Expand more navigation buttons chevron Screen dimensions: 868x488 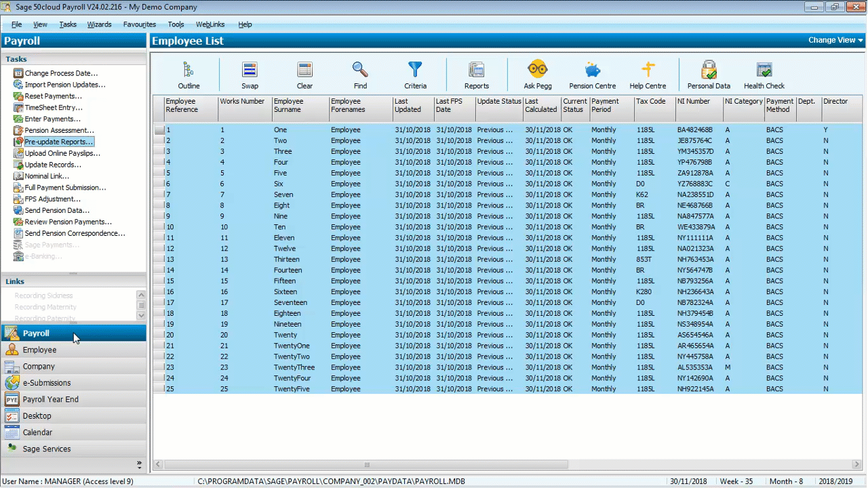coord(139,465)
